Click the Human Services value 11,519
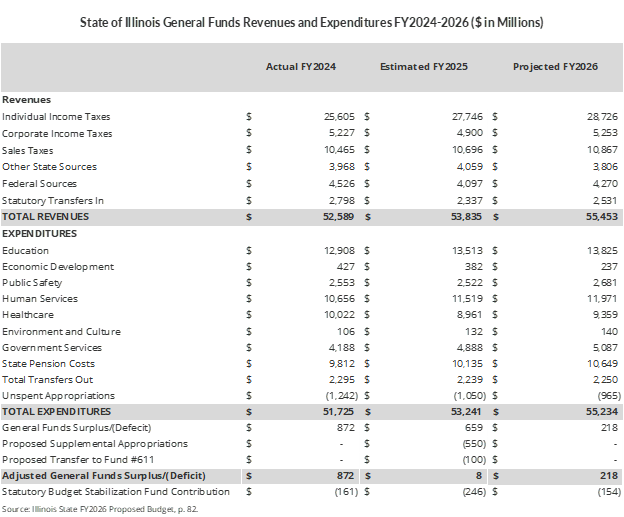Image resolution: width=624 pixels, height=517 pixels. (467, 299)
